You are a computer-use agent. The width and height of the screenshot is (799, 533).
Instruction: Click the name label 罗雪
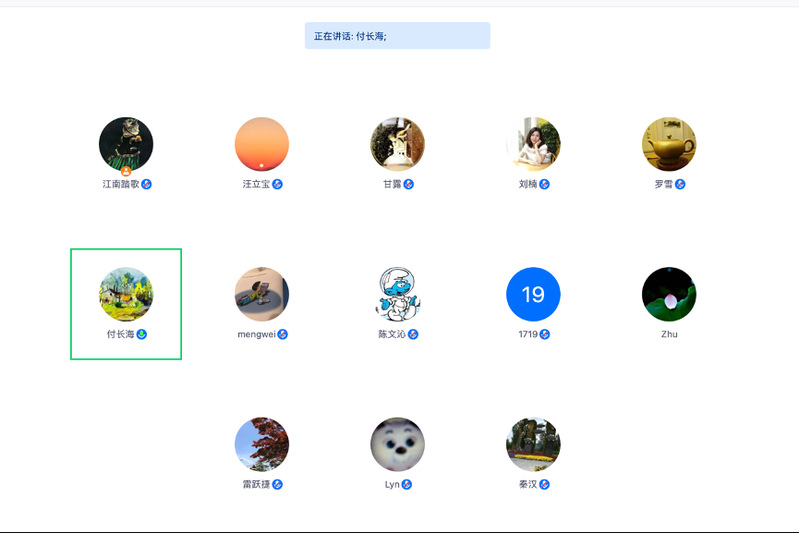(664, 184)
